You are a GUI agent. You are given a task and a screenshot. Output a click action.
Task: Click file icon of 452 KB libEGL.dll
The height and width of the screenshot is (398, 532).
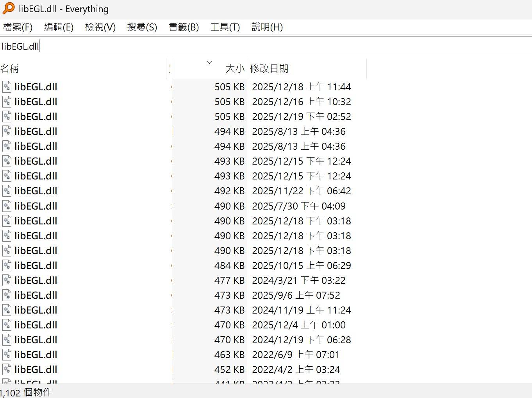[x=7, y=369]
